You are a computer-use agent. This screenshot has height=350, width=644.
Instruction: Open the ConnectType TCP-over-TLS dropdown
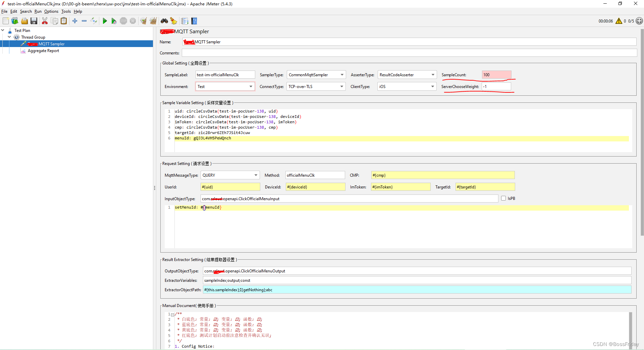click(x=316, y=87)
